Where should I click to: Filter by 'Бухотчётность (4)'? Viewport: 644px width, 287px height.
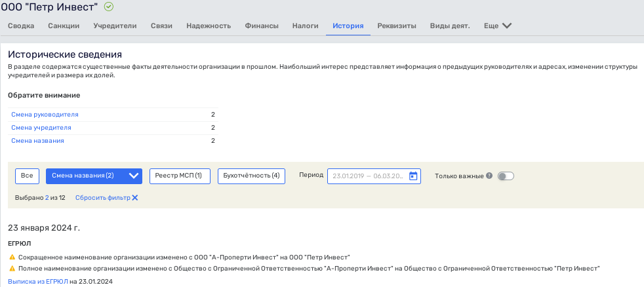pos(251,176)
